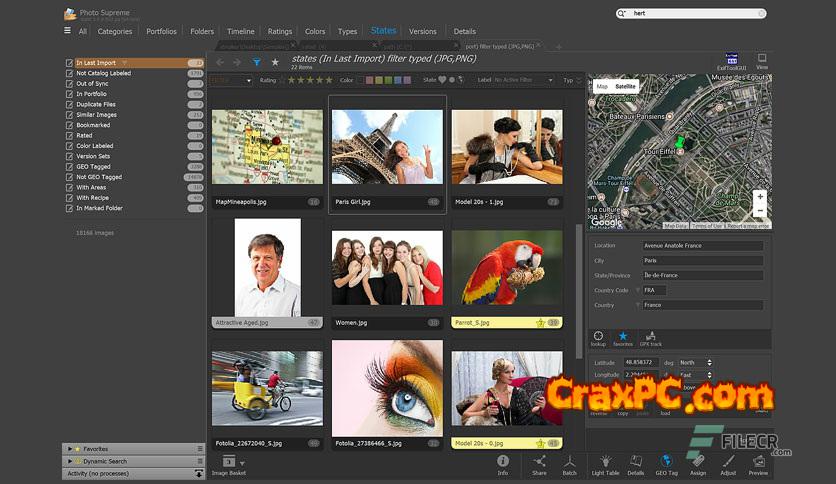Click the Share icon
The height and width of the screenshot is (484, 836).
539,462
